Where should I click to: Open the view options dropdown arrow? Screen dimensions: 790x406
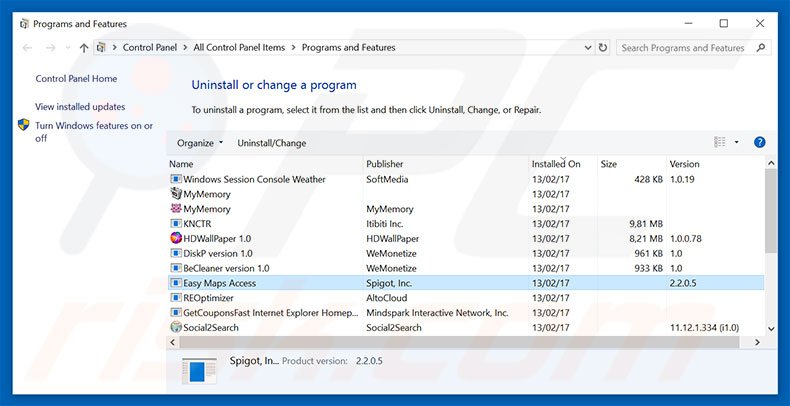tap(736, 143)
